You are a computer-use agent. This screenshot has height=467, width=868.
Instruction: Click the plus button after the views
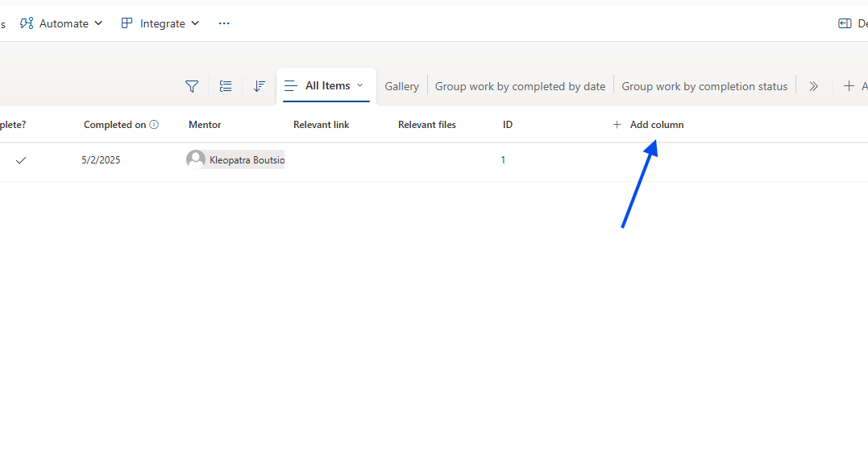tap(849, 86)
